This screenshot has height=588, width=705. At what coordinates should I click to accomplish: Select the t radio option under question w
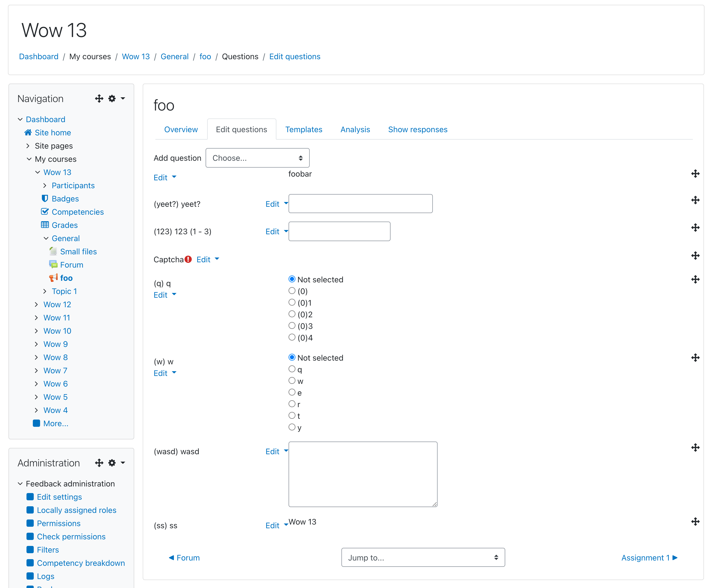tap(292, 415)
